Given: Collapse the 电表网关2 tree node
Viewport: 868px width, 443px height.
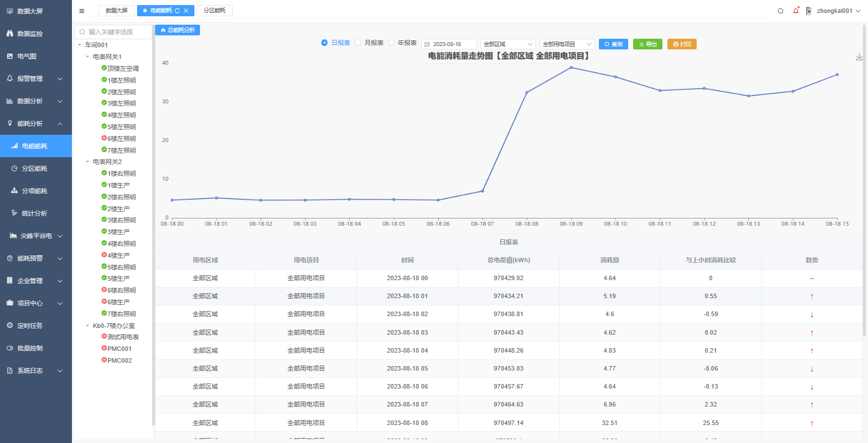Looking at the screenshot, I should (88, 162).
